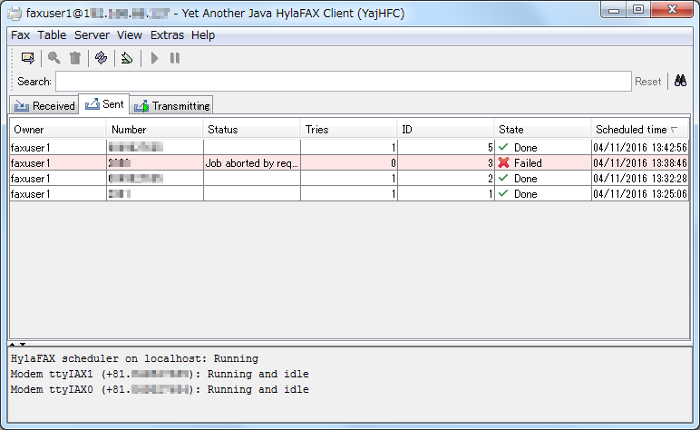Open the View menu
This screenshot has width=700, height=430.
(x=129, y=35)
